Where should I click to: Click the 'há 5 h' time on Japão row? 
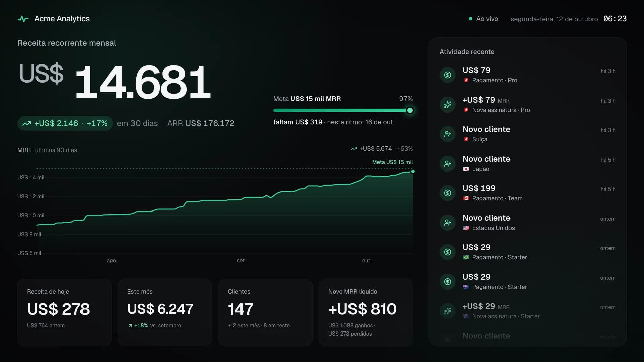point(608,160)
